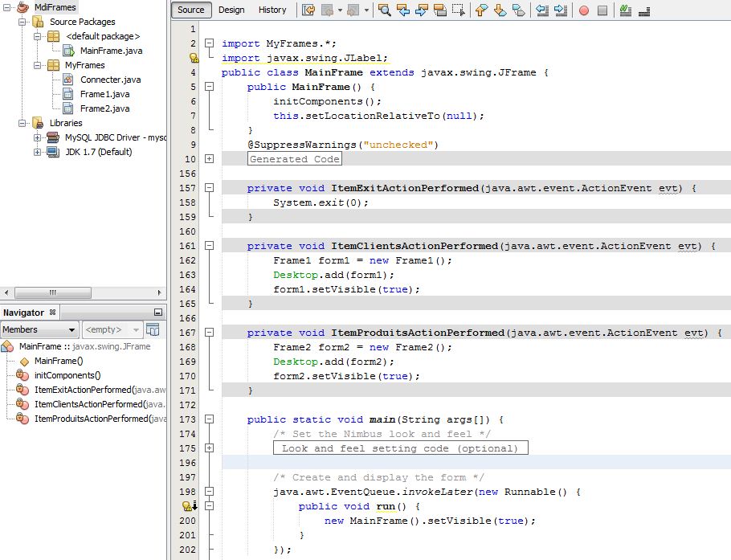Image resolution: width=731 pixels, height=560 pixels.
Task: Click Projects panel horizontal scrollbar thumb
Action: (x=53, y=292)
